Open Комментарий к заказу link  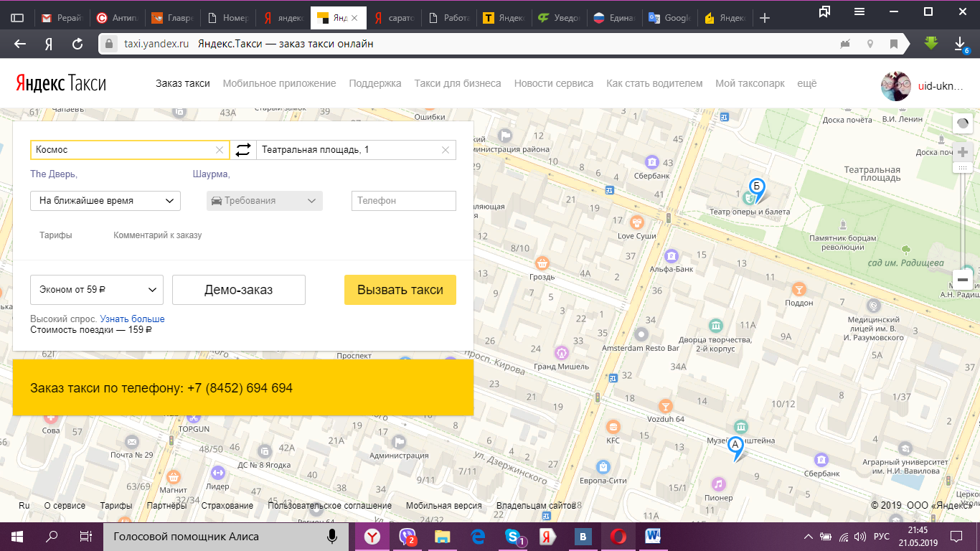(158, 235)
